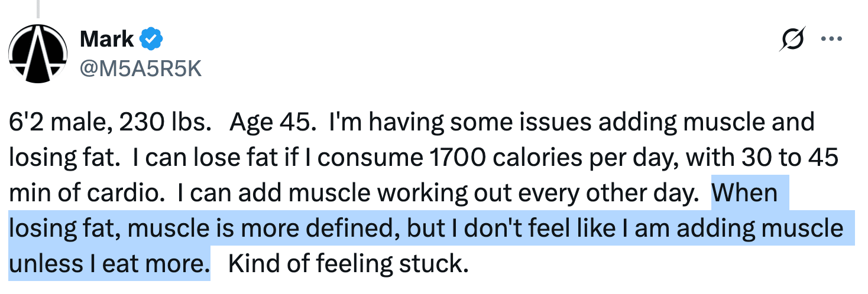Click the highlighted word "When"

(x=745, y=193)
